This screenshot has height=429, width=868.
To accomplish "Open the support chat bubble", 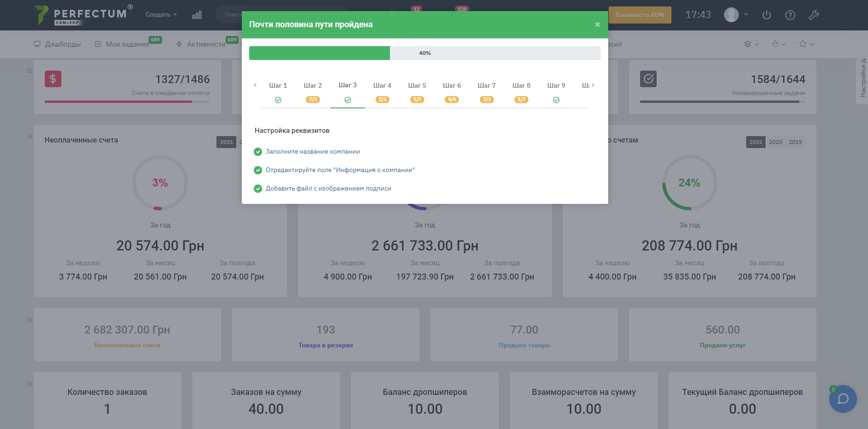I will tap(843, 399).
